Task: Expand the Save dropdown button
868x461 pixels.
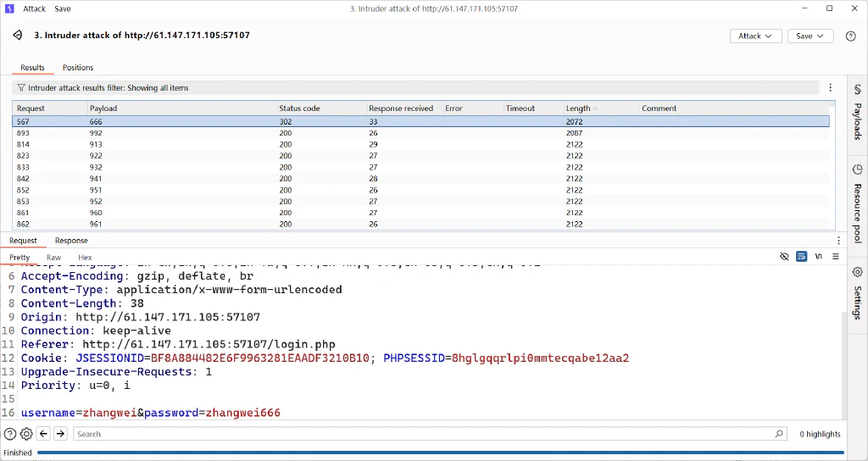Action: coord(810,36)
